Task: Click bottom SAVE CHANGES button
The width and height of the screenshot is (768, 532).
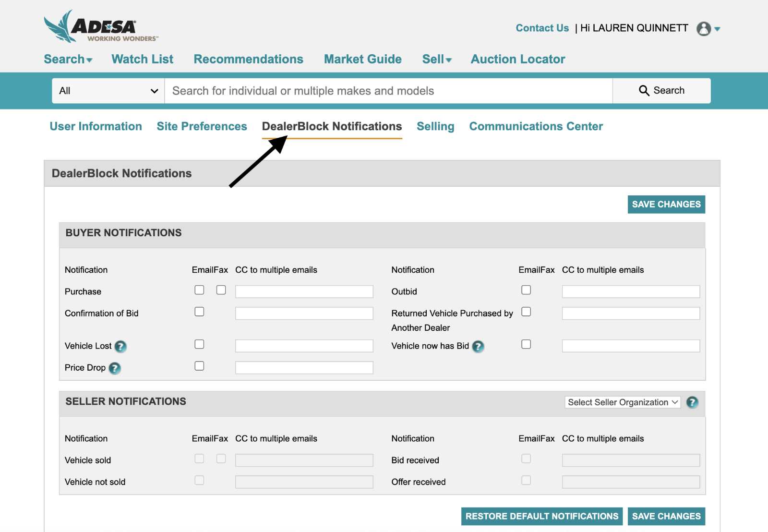Action: coord(666,517)
